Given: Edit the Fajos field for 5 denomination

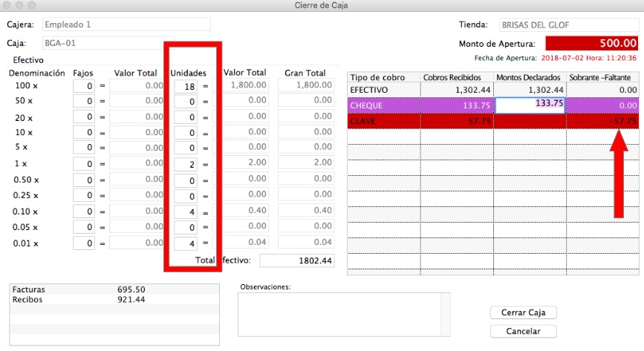Looking at the screenshot, I should pyautogui.click(x=84, y=148).
